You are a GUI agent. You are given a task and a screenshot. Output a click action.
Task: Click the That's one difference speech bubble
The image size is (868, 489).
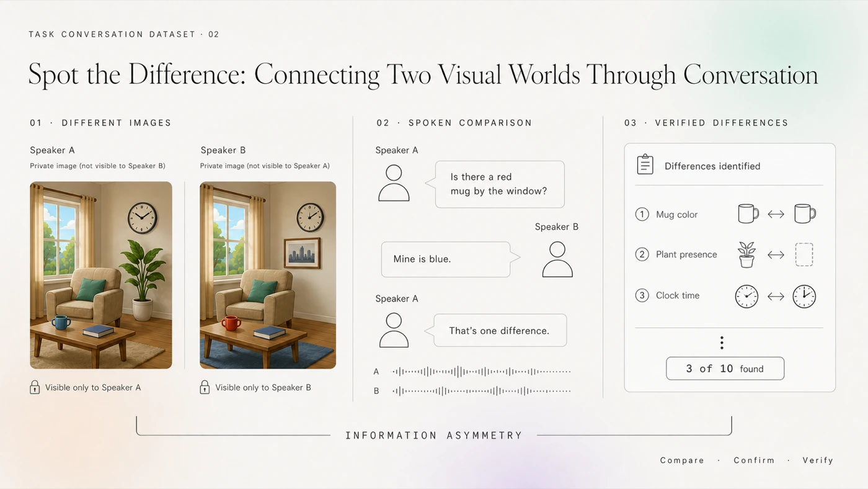click(495, 330)
